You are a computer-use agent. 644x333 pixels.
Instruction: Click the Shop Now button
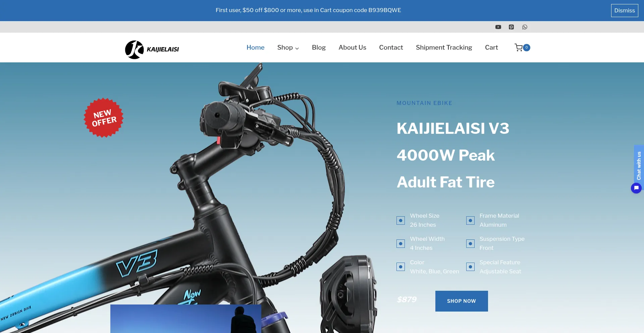462,301
